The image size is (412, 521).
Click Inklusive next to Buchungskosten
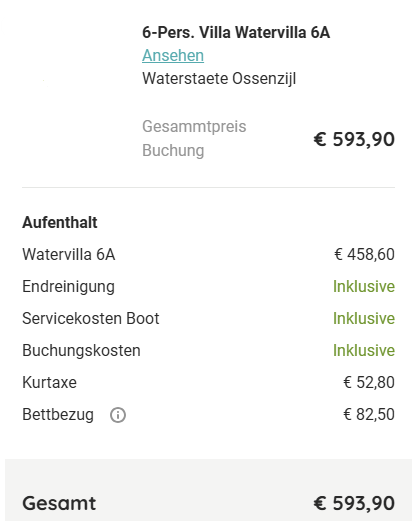coord(364,350)
